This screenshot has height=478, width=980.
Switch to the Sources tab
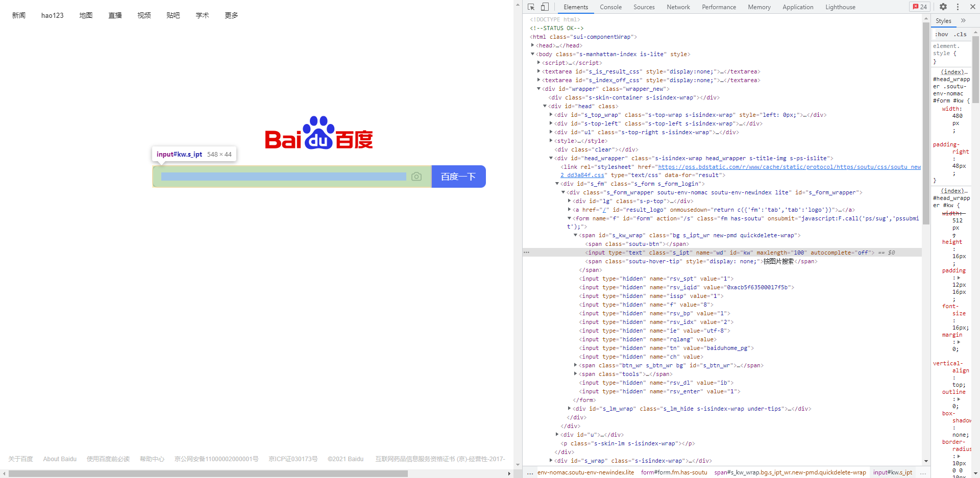coord(644,7)
